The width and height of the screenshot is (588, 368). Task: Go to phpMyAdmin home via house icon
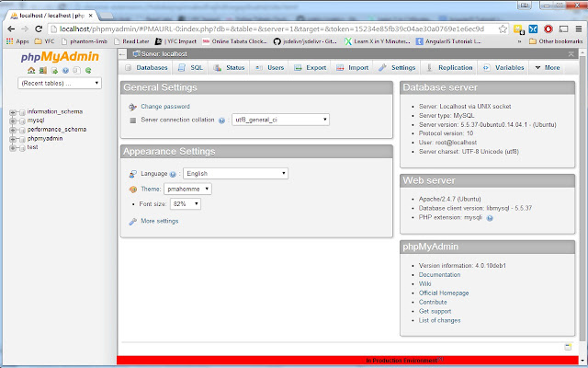point(31,71)
